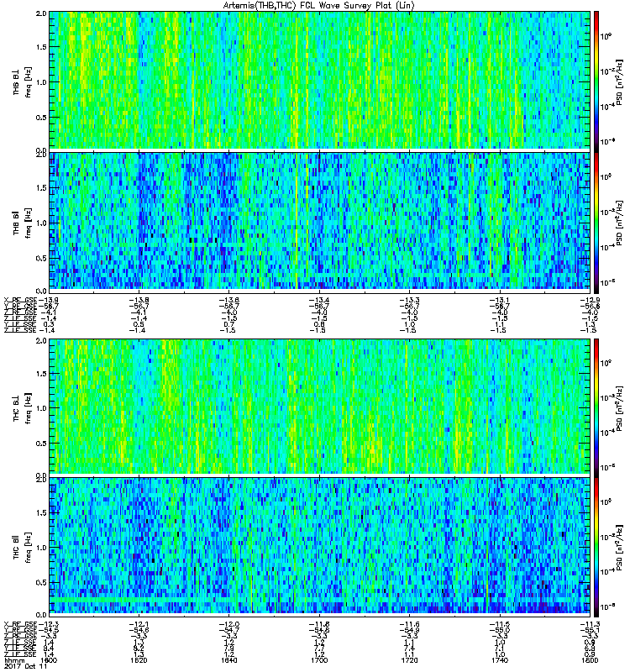This screenshot has height=672, width=630.
Task: Click the "1640" time label on the bottom axis
Action: point(228,660)
